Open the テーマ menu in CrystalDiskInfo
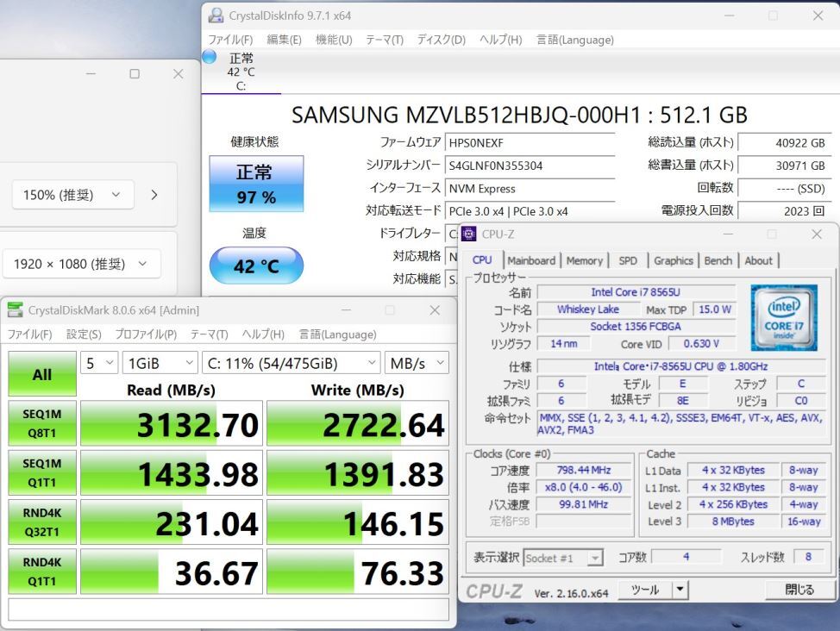The height and width of the screenshot is (631, 840). tap(384, 40)
